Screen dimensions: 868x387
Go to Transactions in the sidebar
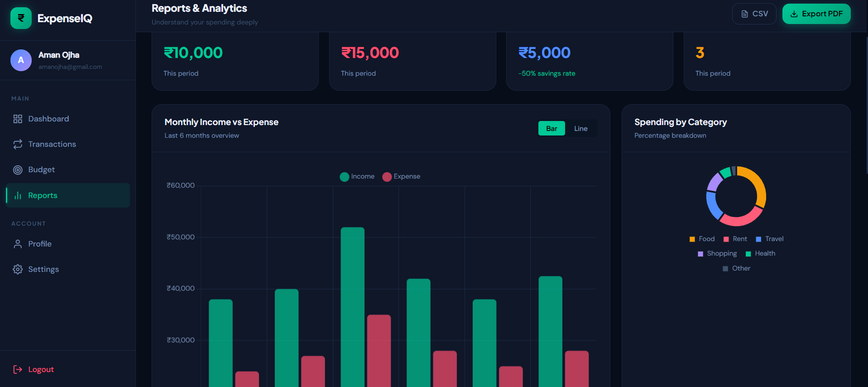click(68, 144)
